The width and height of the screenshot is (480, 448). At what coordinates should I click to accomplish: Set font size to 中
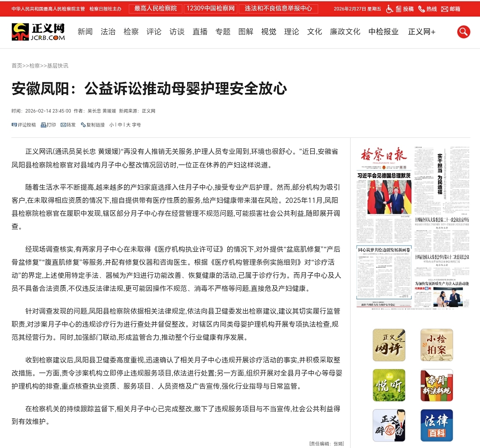click(120, 125)
